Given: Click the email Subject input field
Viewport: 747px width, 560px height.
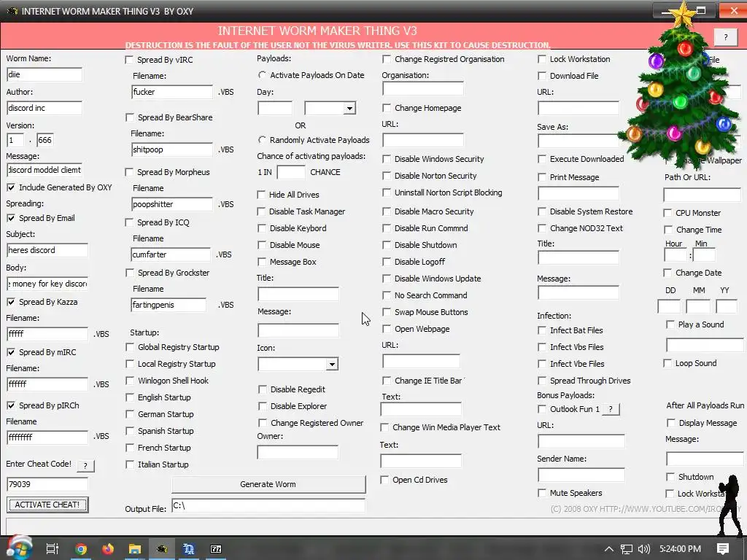Looking at the screenshot, I should 47,251.
